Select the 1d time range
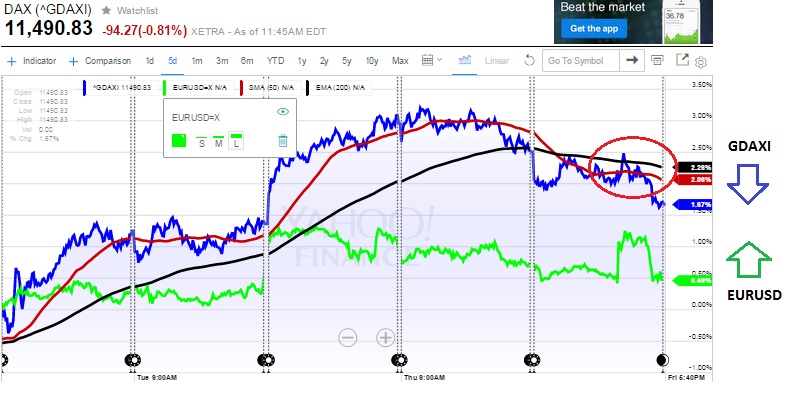Viewport: 795px width, 410px height. 150,61
